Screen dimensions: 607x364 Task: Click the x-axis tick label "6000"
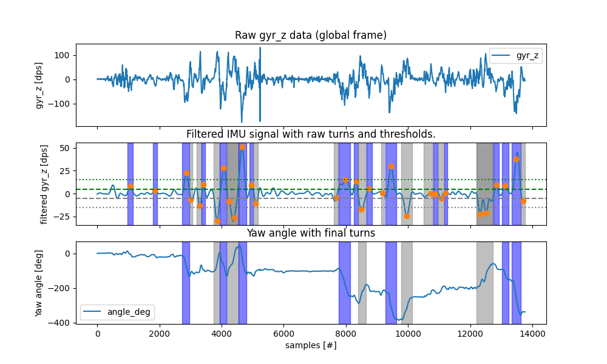[283, 334]
